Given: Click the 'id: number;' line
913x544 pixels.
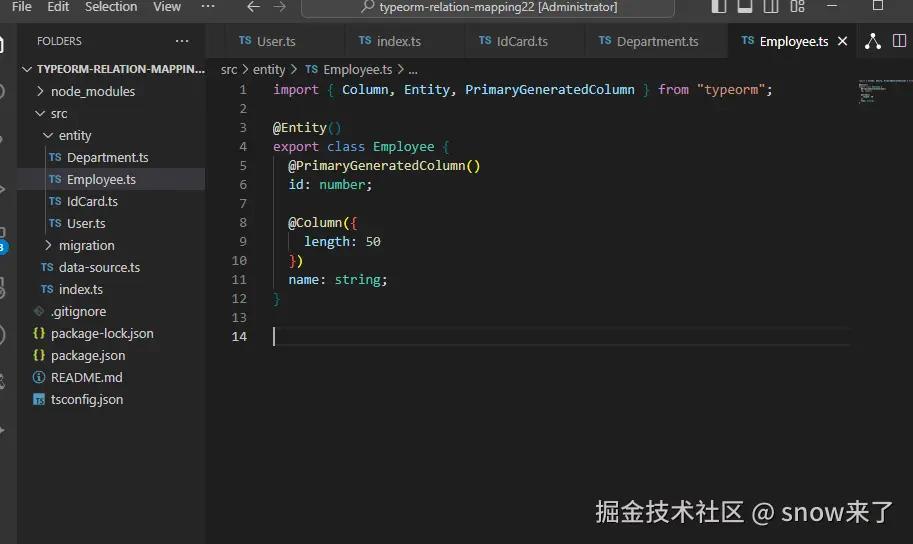Looking at the screenshot, I should tap(330, 185).
